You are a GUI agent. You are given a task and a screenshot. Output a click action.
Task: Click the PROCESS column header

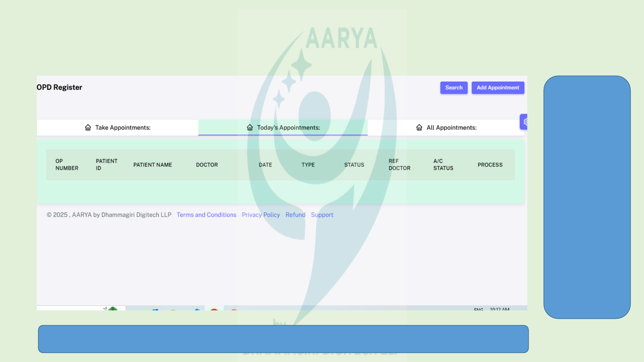[490, 165]
